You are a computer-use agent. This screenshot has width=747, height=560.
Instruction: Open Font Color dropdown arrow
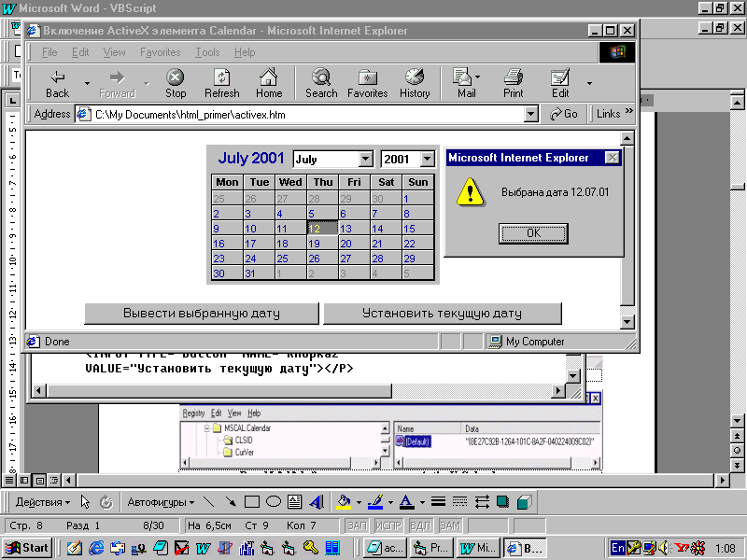(x=422, y=502)
